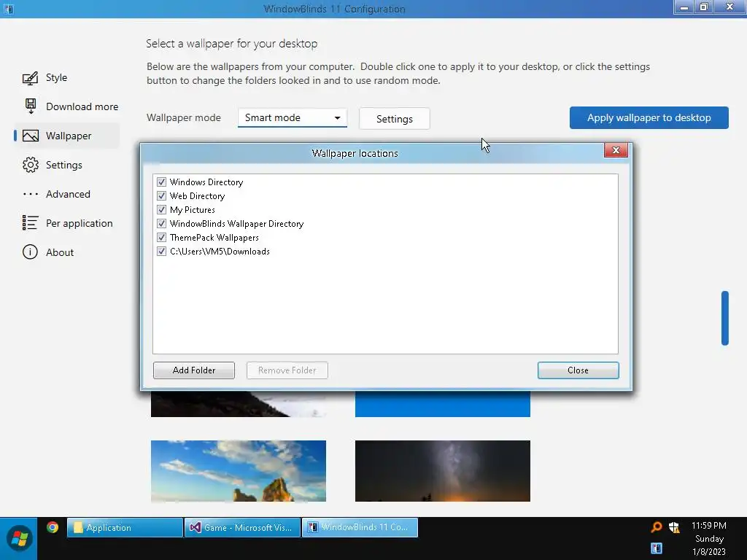Click the greyed Remove Folder button
Viewport: 747px width, 560px height.
click(x=287, y=370)
